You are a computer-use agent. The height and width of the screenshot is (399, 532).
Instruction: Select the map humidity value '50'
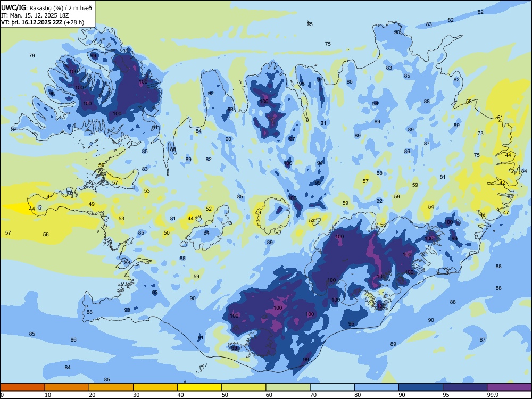167,233
